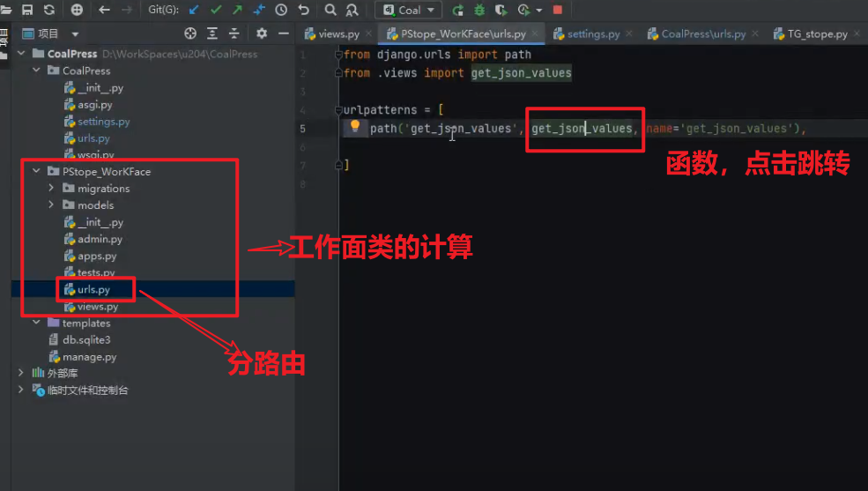Switch to the TG_stope.py tab
The image size is (868, 491).
click(x=817, y=33)
